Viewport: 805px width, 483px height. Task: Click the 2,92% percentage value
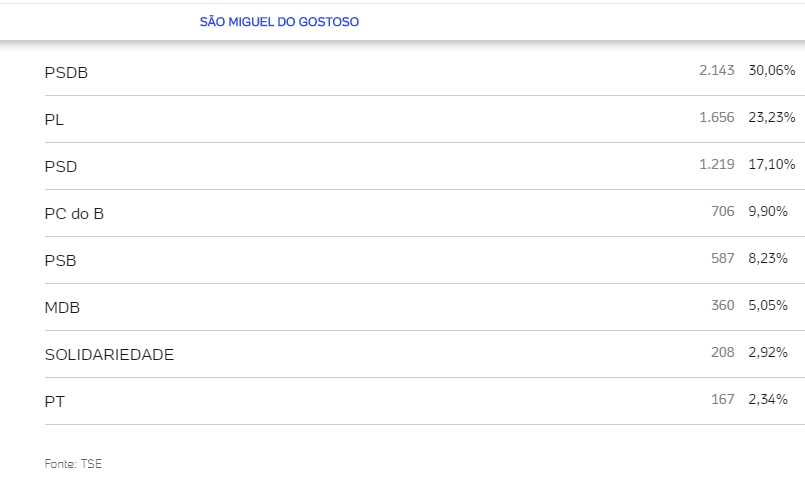tap(768, 352)
